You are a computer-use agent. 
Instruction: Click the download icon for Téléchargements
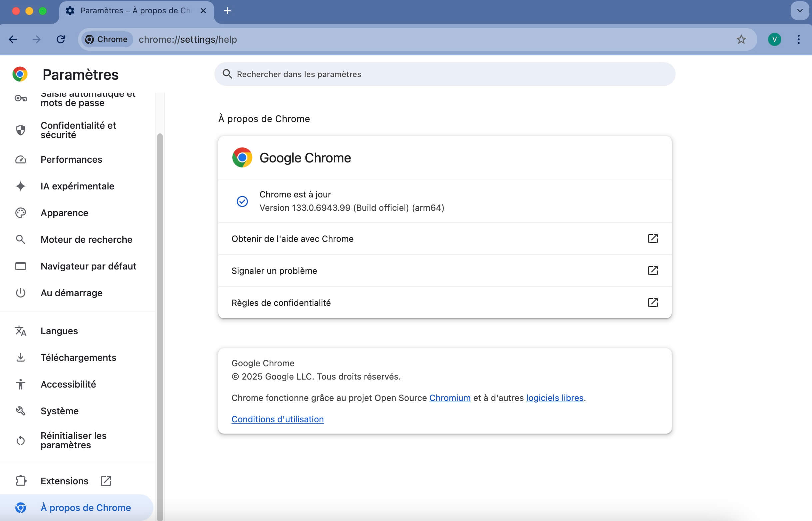(21, 358)
